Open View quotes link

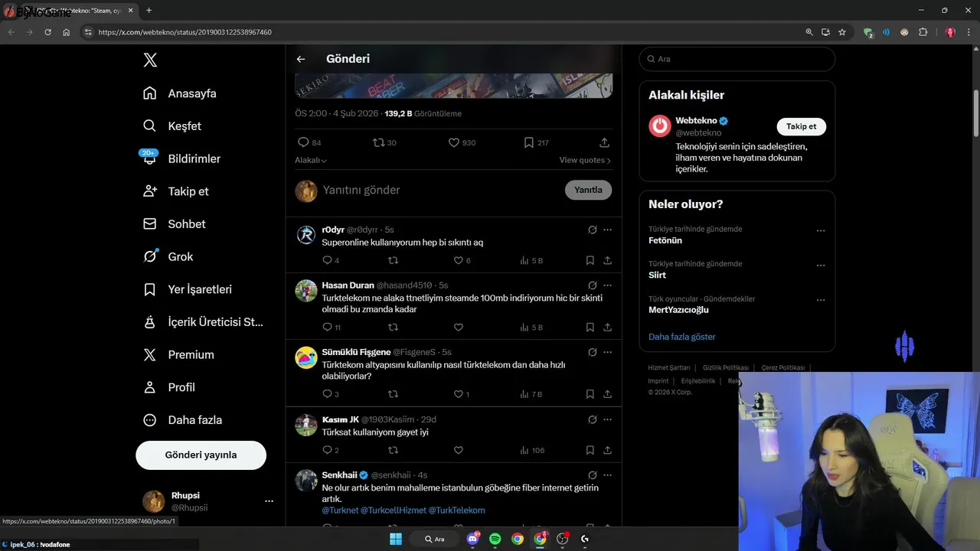(585, 160)
